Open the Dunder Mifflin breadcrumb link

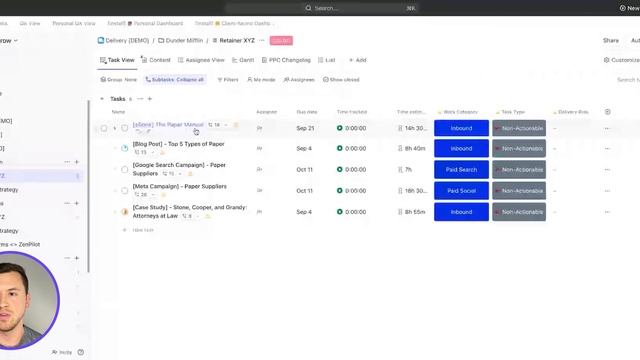(x=184, y=40)
